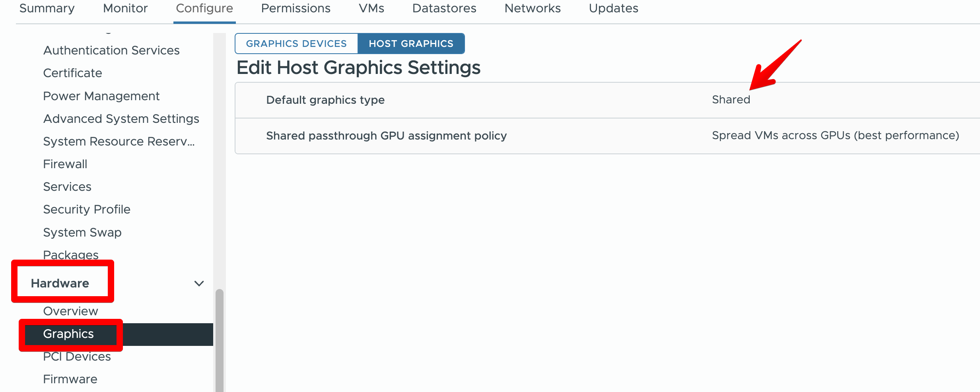Open the Packages item
The height and width of the screenshot is (392, 980).
[x=71, y=255]
